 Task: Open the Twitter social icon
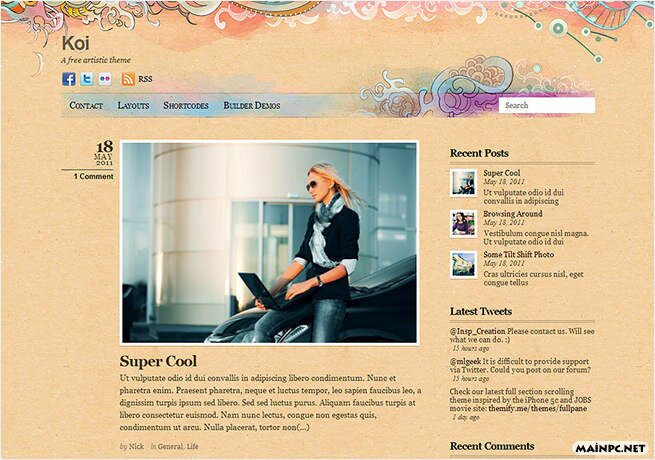[87, 79]
